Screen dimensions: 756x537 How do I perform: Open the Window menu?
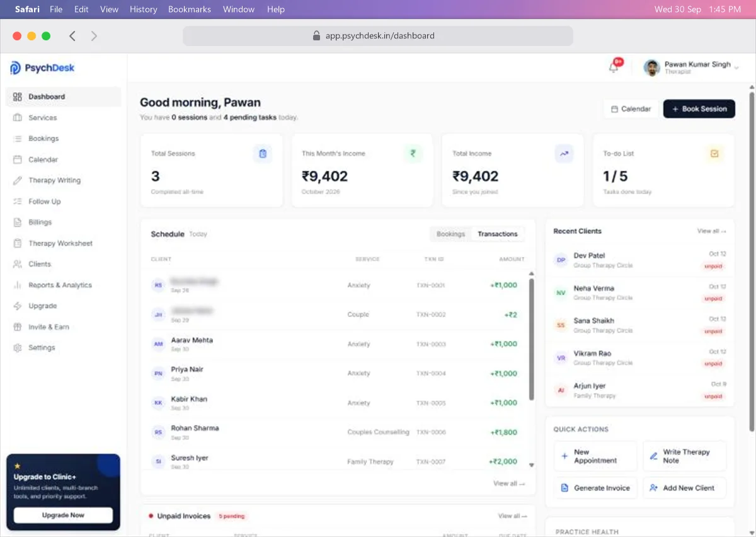(239, 9)
